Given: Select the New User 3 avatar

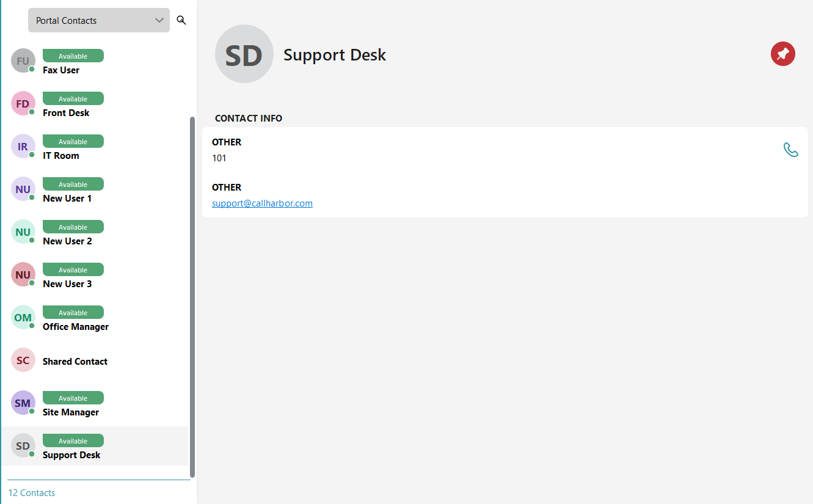Looking at the screenshot, I should [x=23, y=274].
